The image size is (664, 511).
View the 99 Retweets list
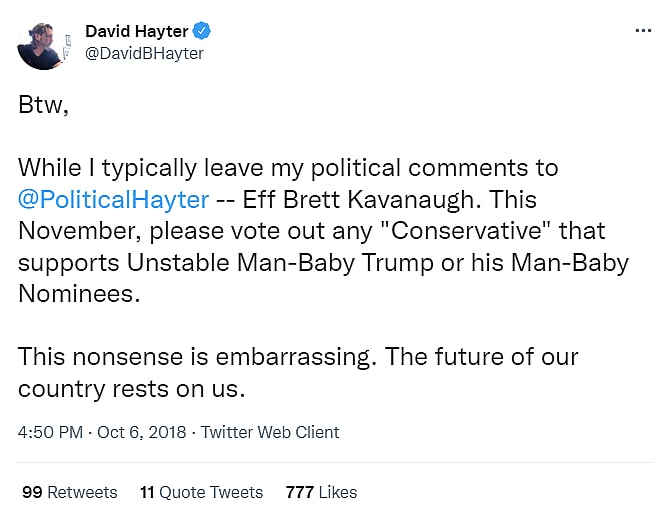click(69, 492)
